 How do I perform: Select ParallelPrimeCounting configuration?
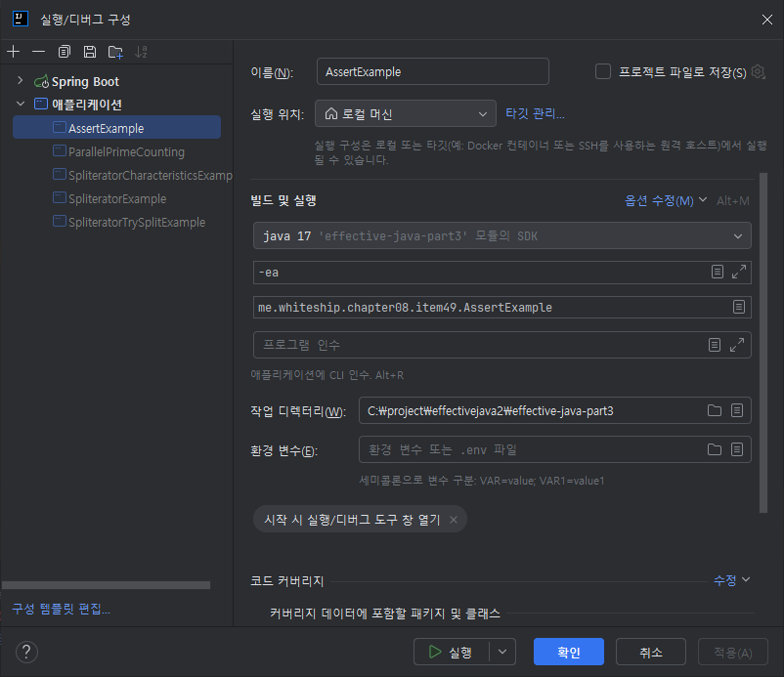126,151
